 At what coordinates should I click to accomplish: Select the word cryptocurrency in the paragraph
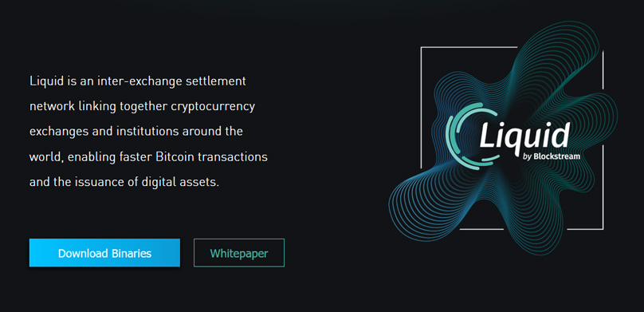(213, 106)
